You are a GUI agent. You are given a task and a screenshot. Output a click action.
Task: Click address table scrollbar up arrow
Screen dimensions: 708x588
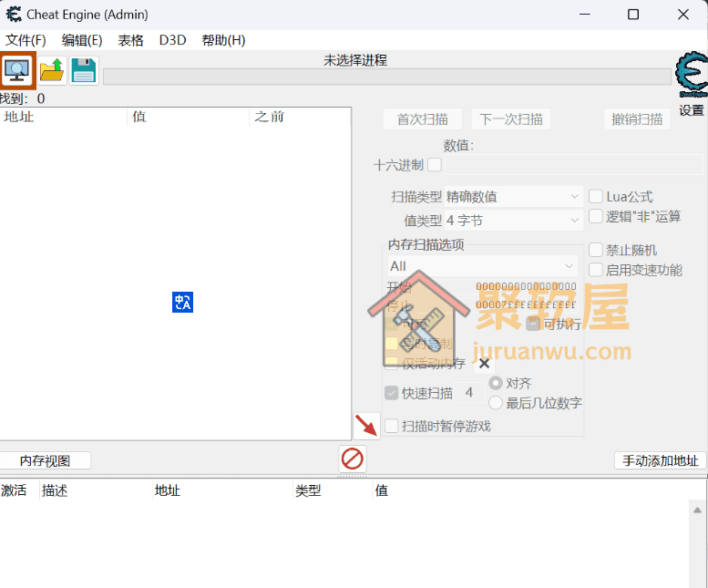click(697, 511)
